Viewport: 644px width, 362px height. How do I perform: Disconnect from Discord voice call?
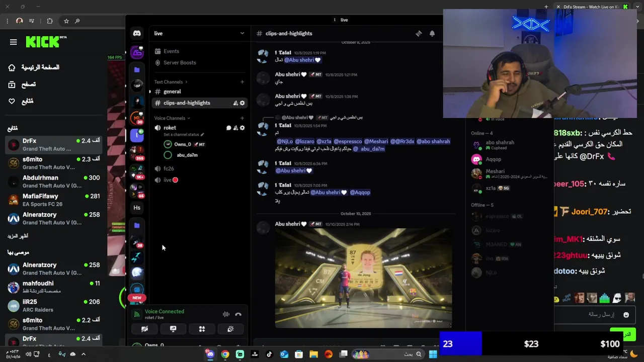(x=238, y=314)
